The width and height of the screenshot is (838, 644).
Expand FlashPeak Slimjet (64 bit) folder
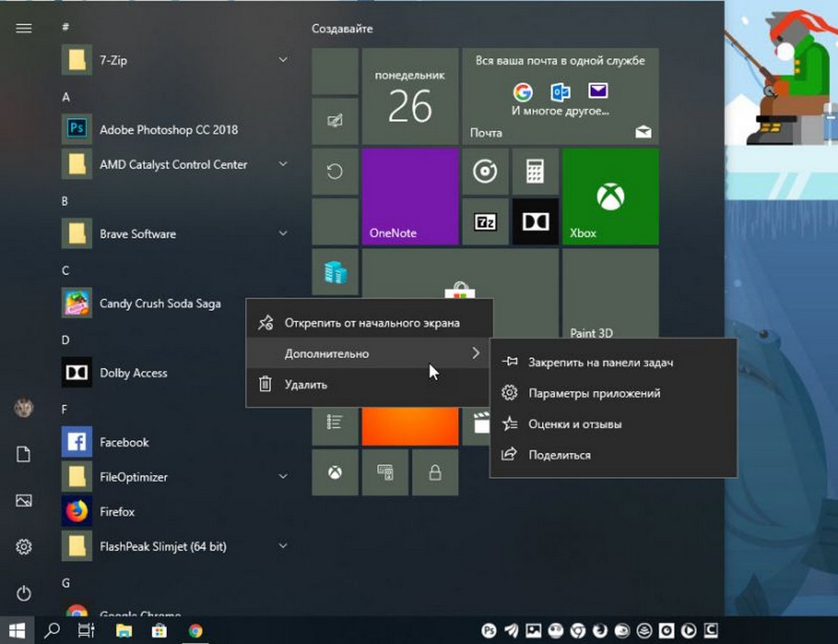(x=282, y=546)
